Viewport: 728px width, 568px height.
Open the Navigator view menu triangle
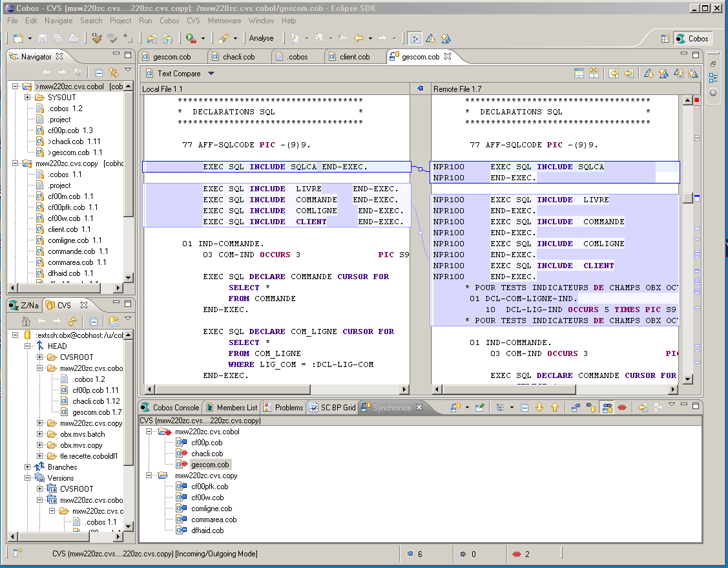click(128, 70)
